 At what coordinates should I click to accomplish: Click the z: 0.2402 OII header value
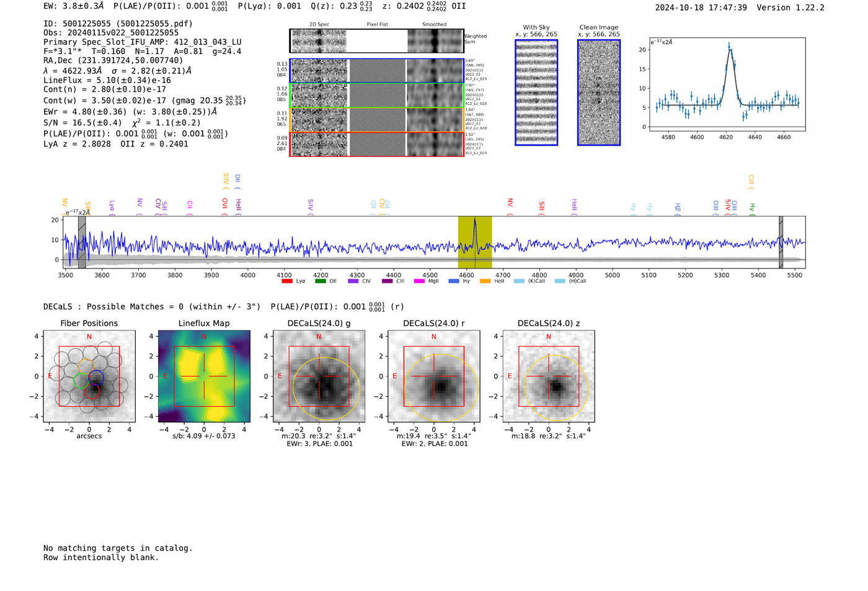click(x=424, y=6)
